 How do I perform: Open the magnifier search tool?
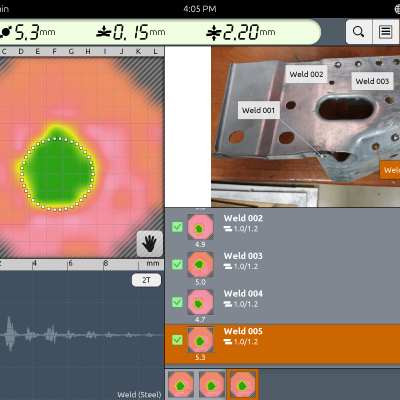tap(359, 32)
